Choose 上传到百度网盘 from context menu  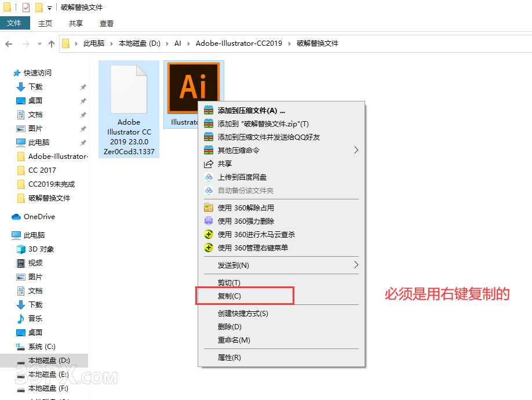281,177
